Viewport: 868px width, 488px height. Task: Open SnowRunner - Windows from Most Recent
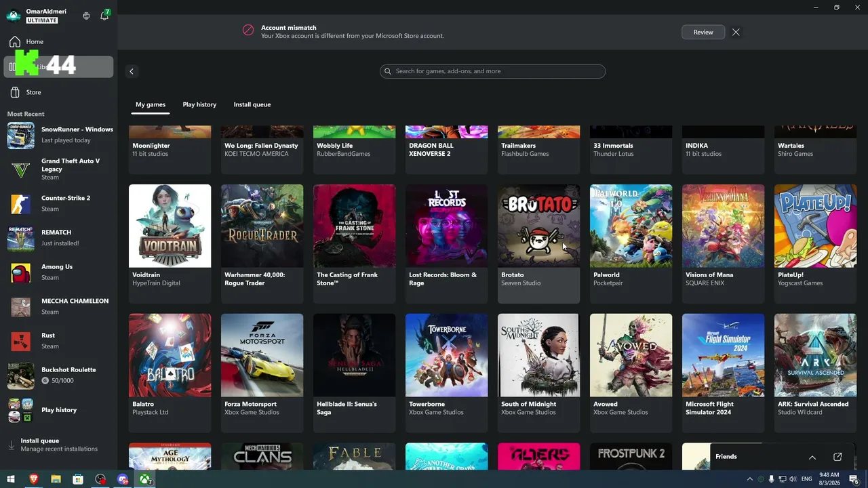point(60,136)
